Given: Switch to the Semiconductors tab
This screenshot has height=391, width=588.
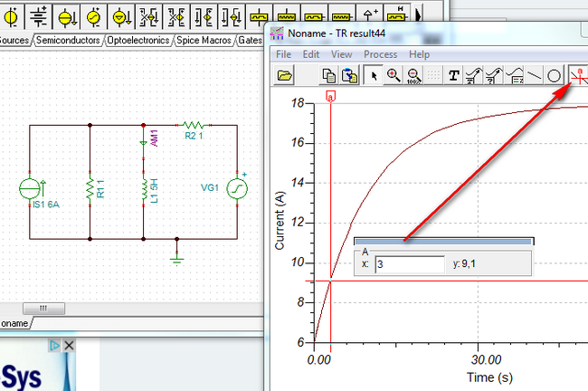Looking at the screenshot, I should point(69,40).
